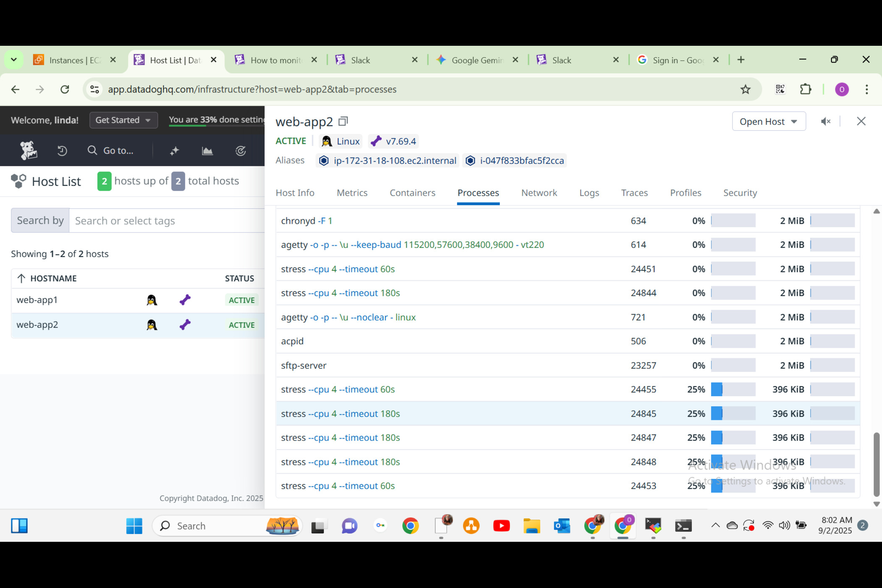This screenshot has height=588, width=882.
Task: Close the web-app2 side panel
Action: point(861,121)
